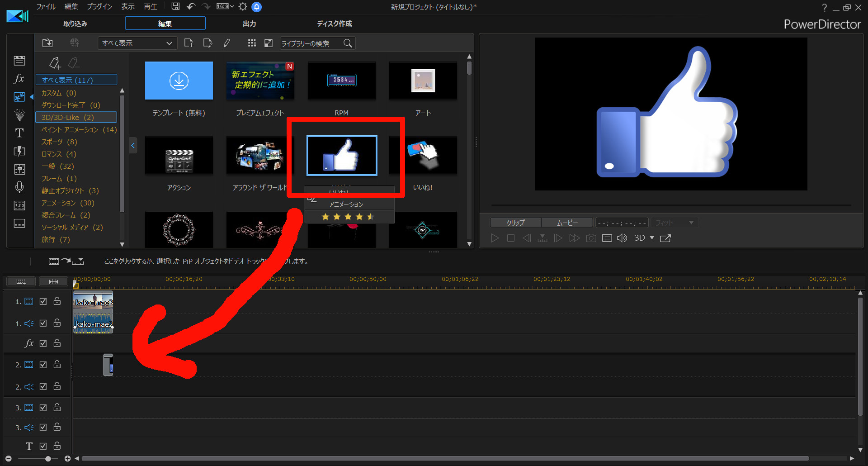Switch to the 出力 tab

coord(250,24)
